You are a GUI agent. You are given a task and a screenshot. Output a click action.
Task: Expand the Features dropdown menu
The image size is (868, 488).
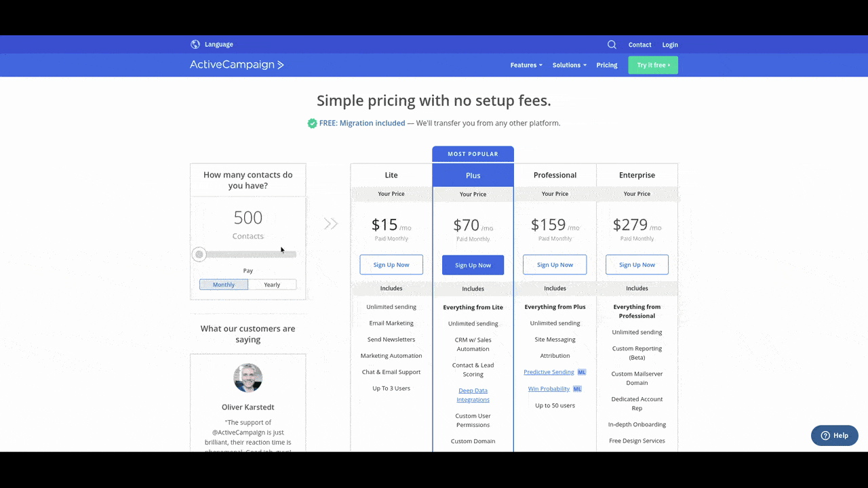click(x=526, y=65)
